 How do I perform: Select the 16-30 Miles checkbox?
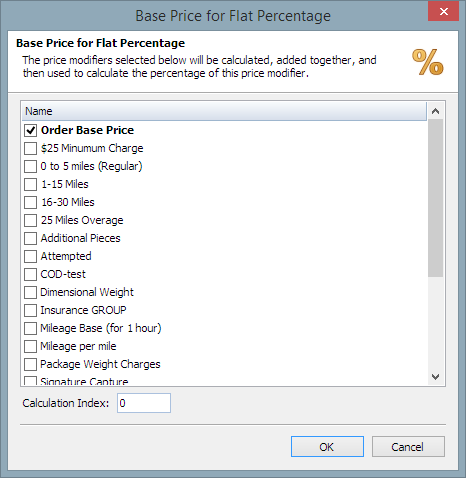click(x=30, y=202)
